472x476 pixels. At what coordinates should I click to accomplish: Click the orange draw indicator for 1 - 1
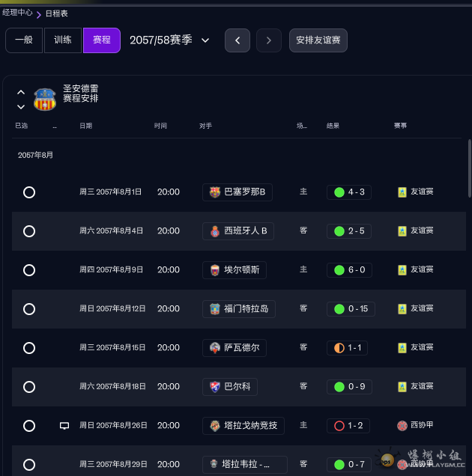pos(339,348)
